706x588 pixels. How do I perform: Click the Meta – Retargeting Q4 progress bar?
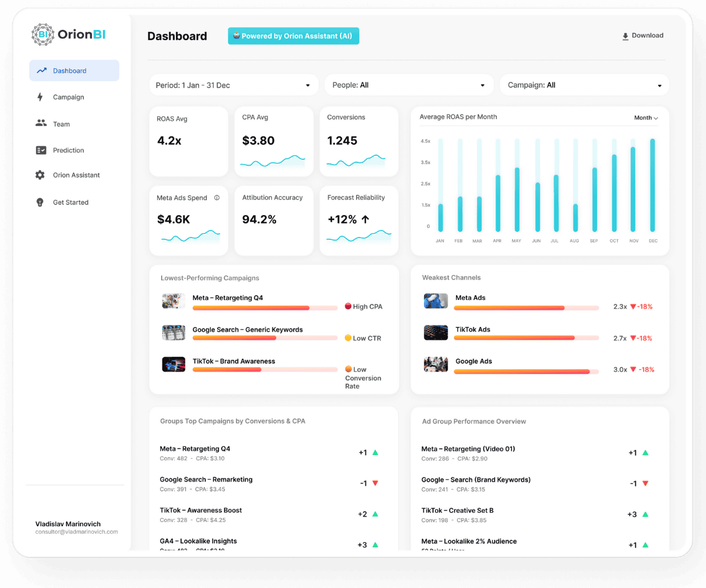265,308
